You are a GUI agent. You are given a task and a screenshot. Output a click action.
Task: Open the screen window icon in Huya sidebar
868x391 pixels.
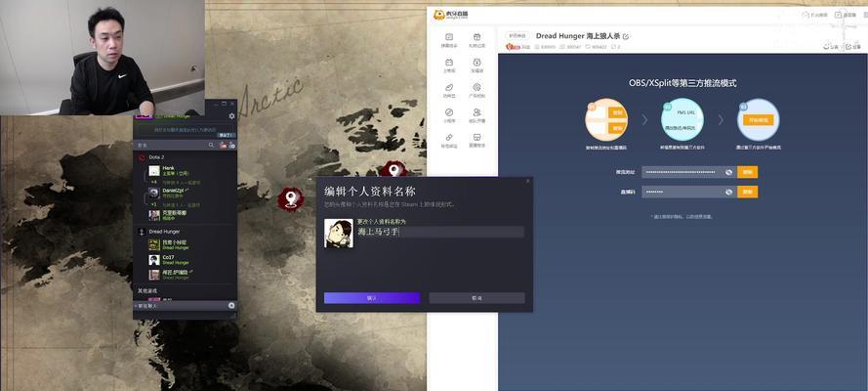click(x=449, y=37)
